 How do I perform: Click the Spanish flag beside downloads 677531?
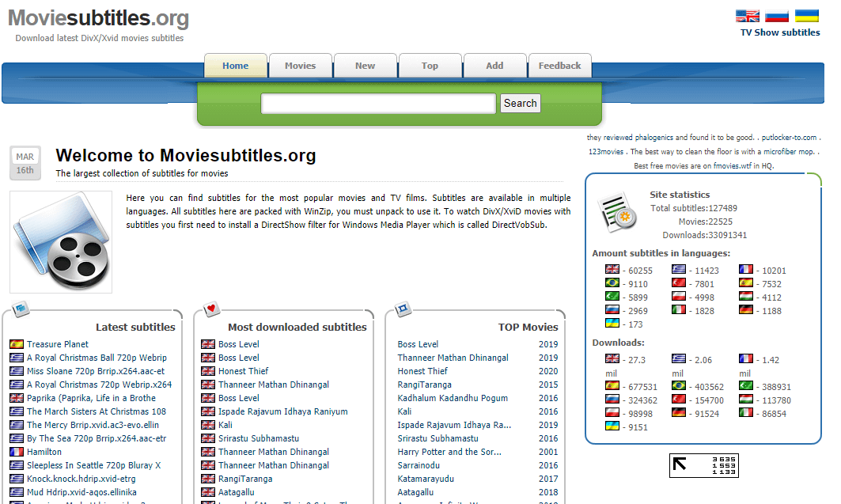[x=612, y=385]
